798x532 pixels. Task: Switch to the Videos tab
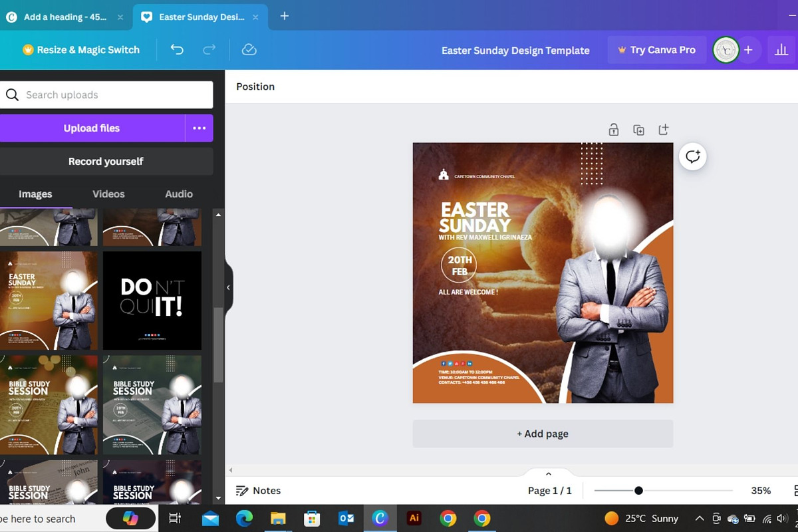pyautogui.click(x=108, y=194)
